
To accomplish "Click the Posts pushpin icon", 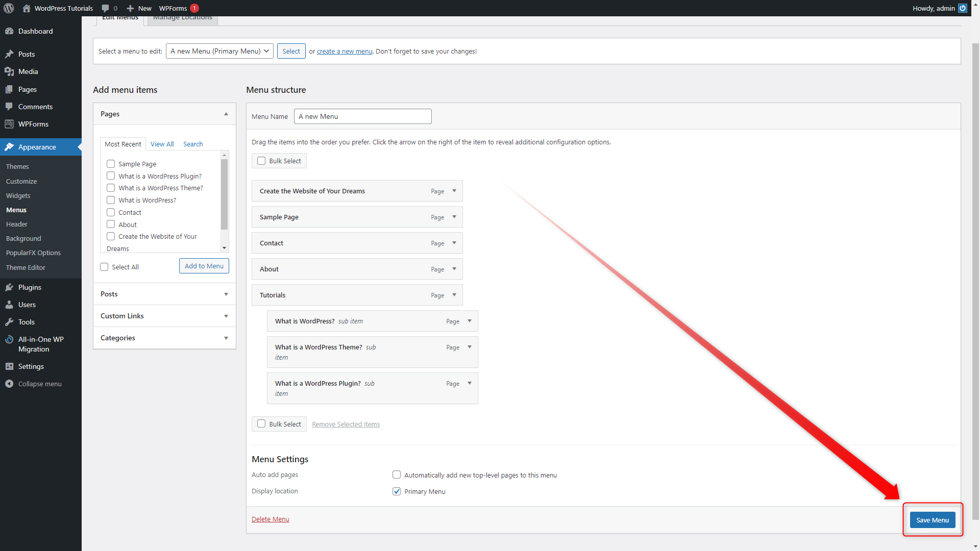I will pos(9,54).
